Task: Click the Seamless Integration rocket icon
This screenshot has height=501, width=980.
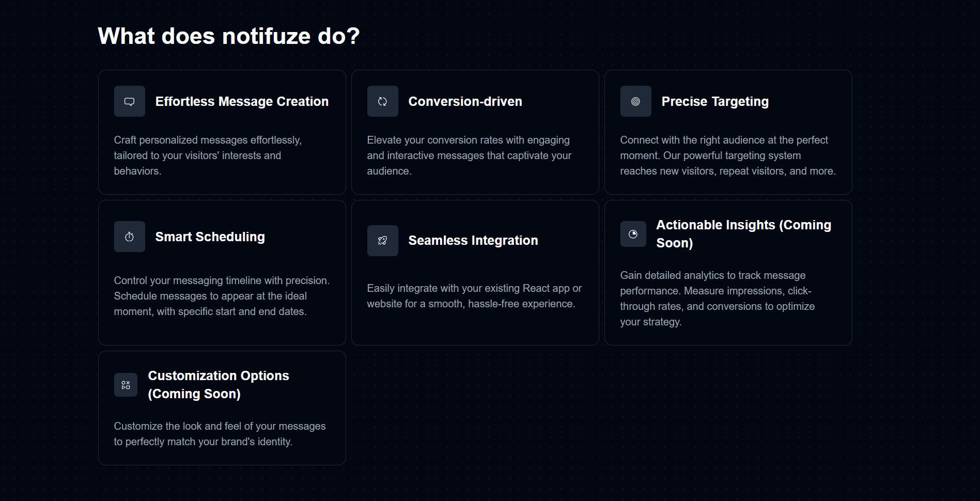Action: (383, 241)
